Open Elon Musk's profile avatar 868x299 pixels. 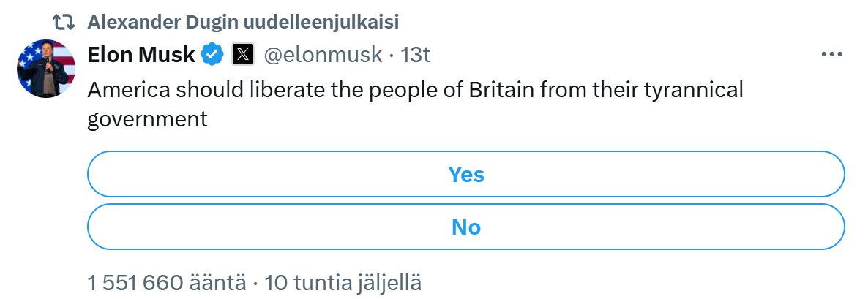47,69
